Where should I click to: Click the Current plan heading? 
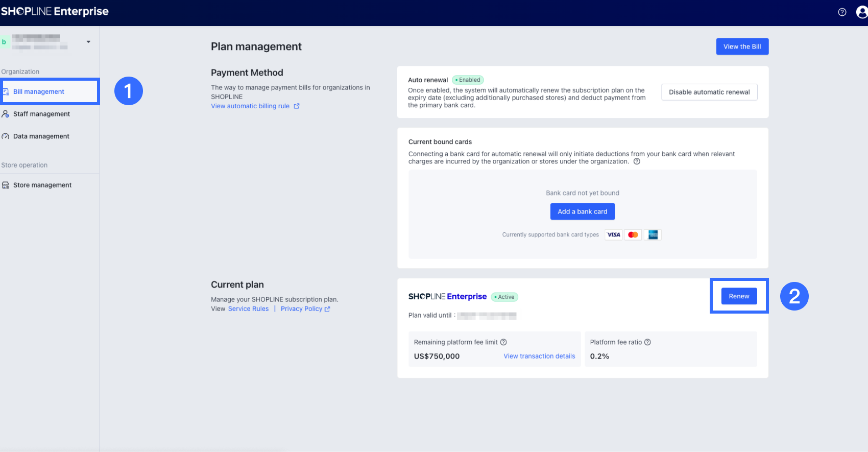pyautogui.click(x=237, y=285)
